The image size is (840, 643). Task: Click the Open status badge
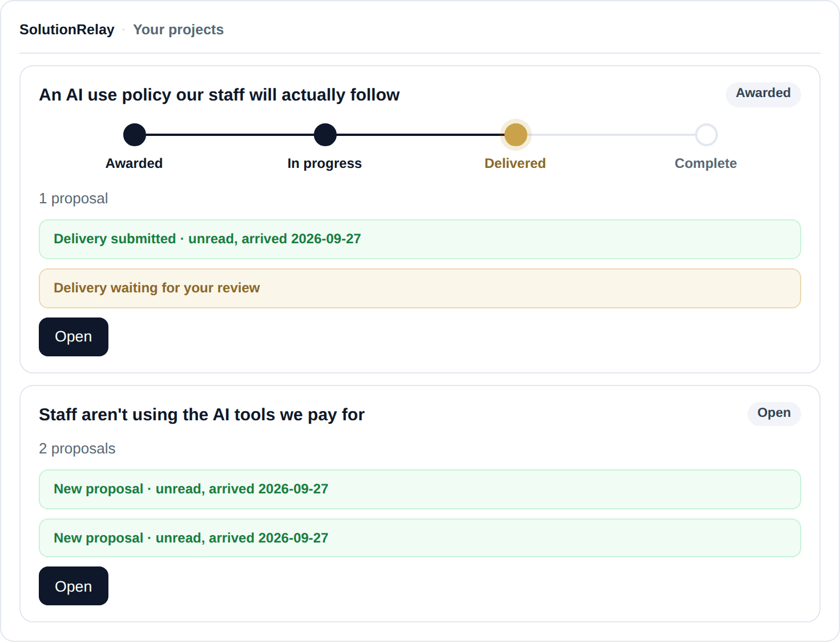tap(774, 413)
